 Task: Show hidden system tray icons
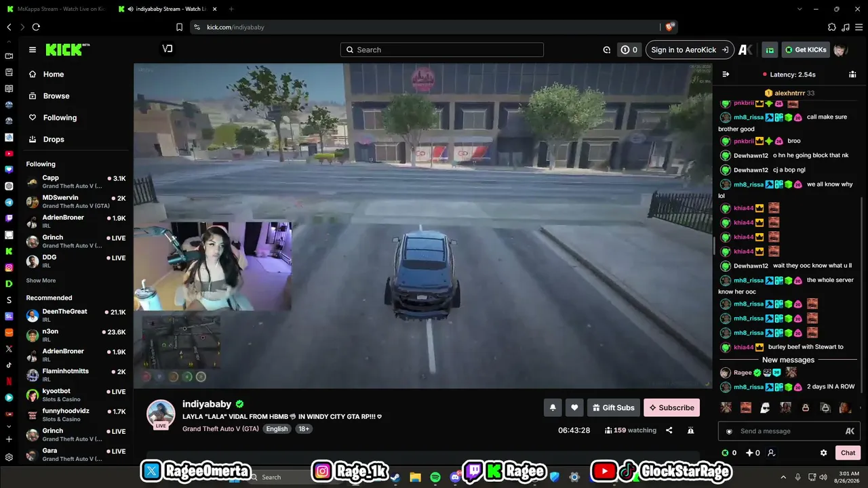pos(783,477)
